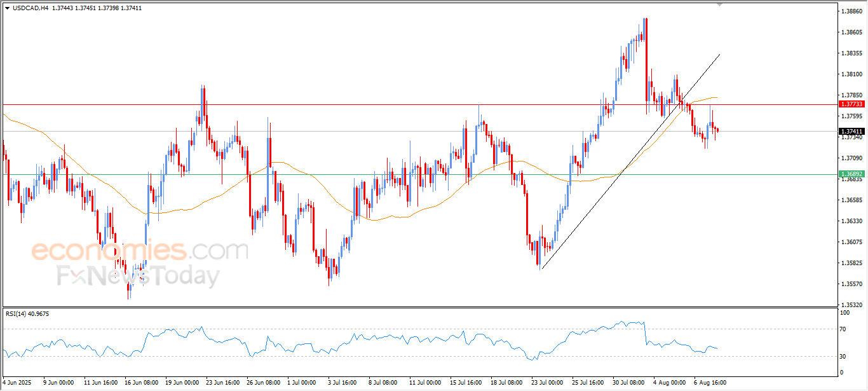Click the RSI level 30 label
This screenshot has width=868, height=391.
[844, 356]
